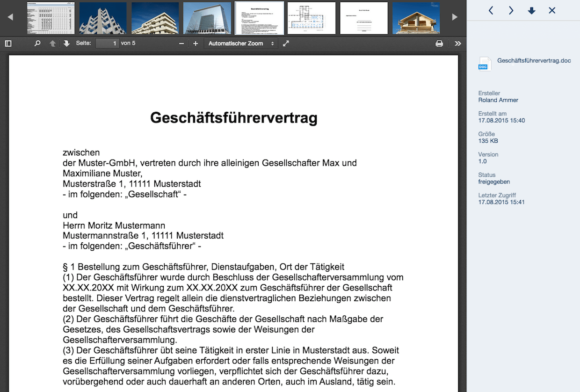Select the spreadsheet table thumbnail
580x392 pixels.
pyautogui.click(x=51, y=18)
